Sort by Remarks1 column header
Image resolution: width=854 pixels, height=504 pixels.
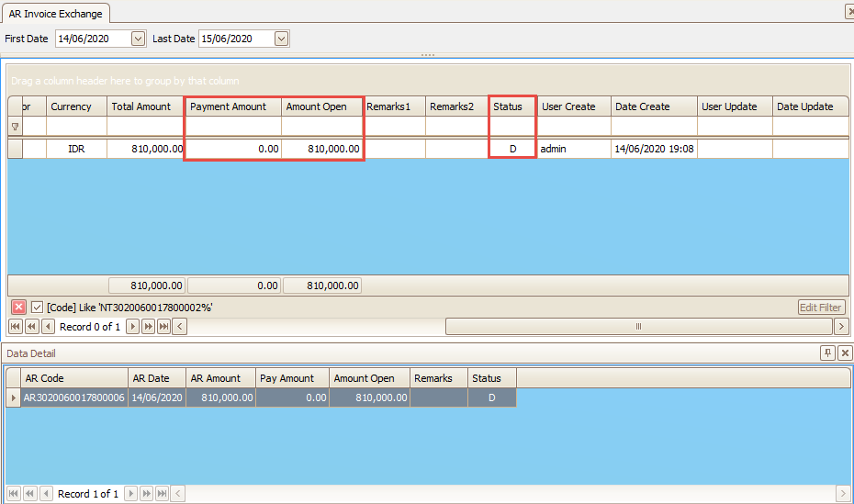coord(395,106)
